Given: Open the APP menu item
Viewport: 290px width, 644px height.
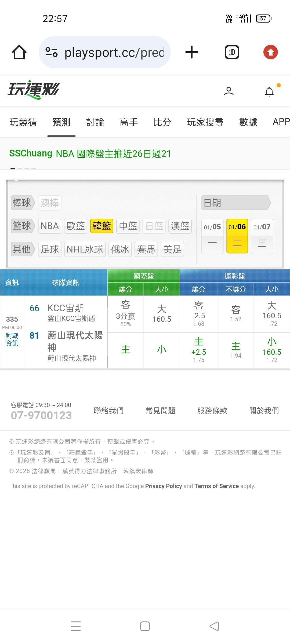Looking at the screenshot, I should (x=281, y=122).
